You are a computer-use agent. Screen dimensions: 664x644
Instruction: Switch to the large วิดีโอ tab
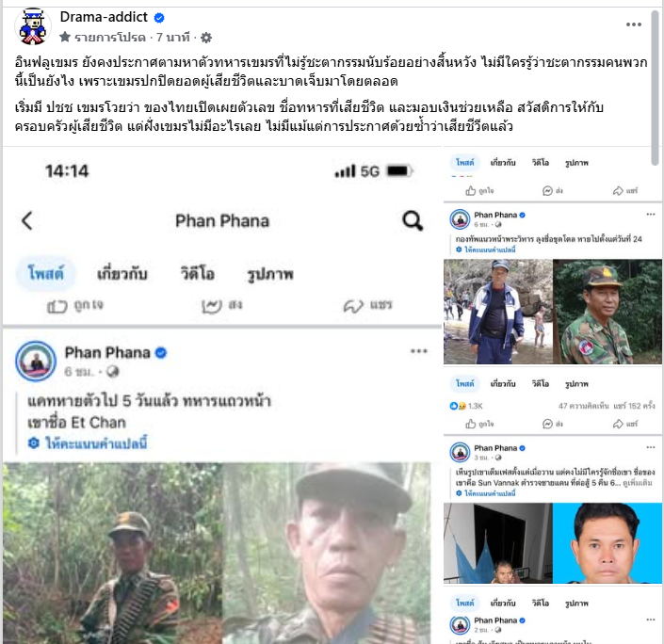(198, 274)
